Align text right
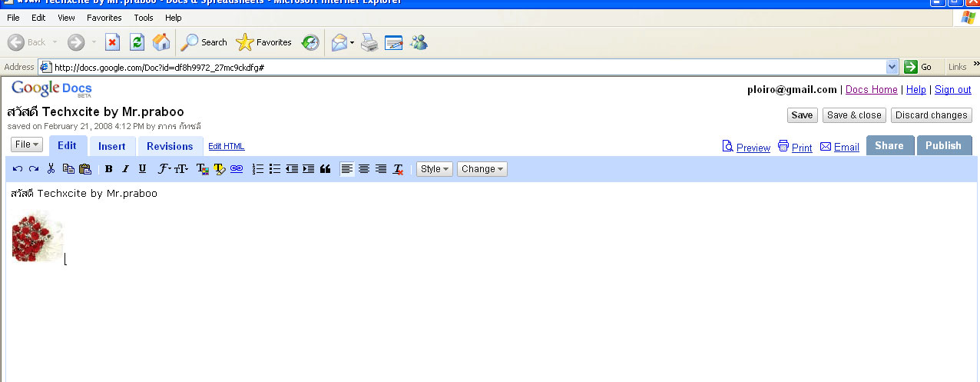The height and width of the screenshot is (382, 980). point(381,169)
